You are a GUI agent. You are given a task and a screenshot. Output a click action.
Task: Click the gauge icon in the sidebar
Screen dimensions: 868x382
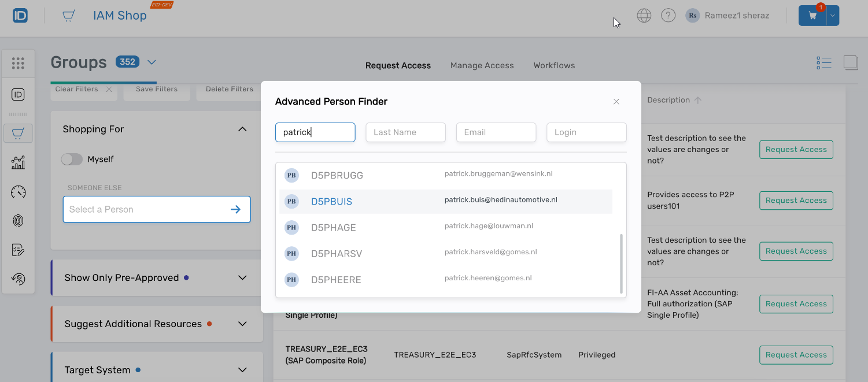click(x=18, y=191)
